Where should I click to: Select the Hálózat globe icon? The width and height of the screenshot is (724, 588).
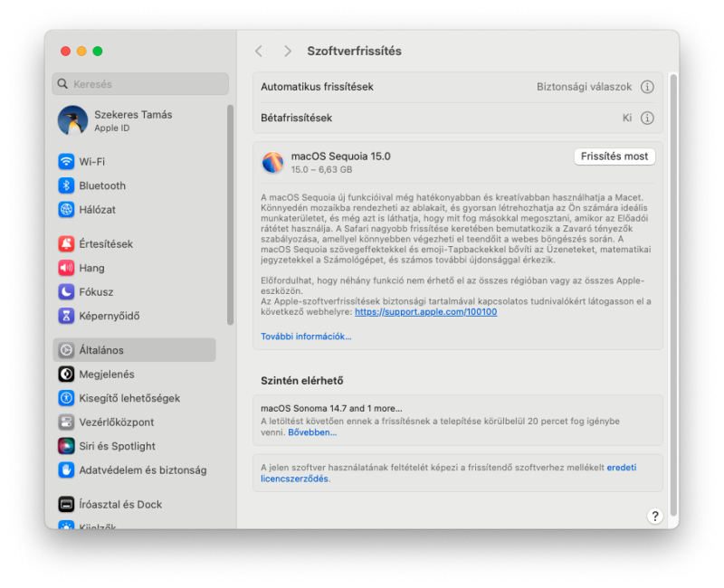pyautogui.click(x=66, y=210)
